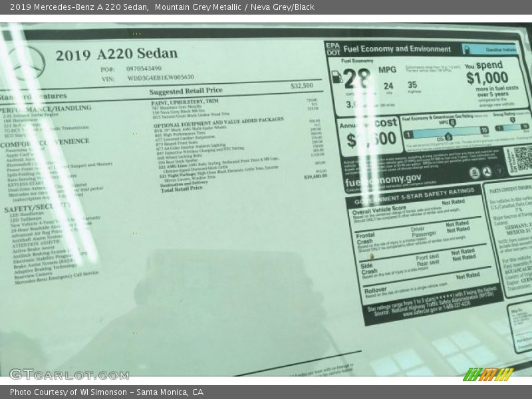
Task: Click the 35 highway MPG value
Action: coord(412,84)
